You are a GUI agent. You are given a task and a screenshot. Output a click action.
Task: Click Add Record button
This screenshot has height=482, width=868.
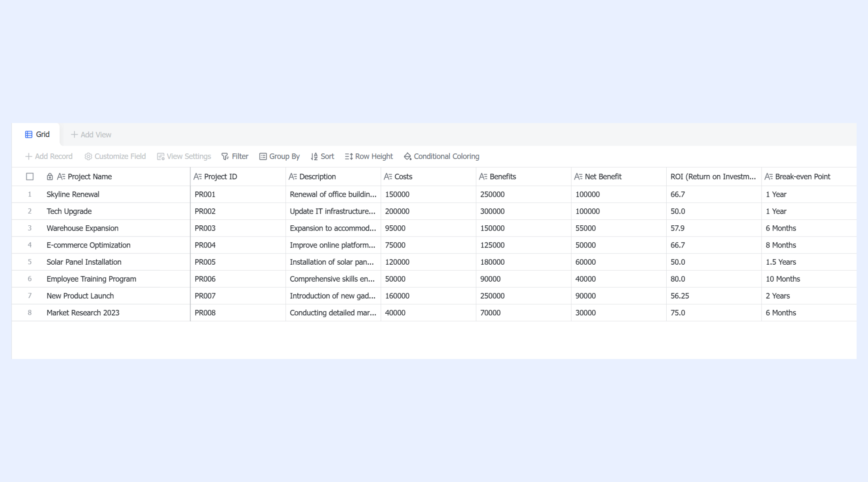[x=49, y=156]
